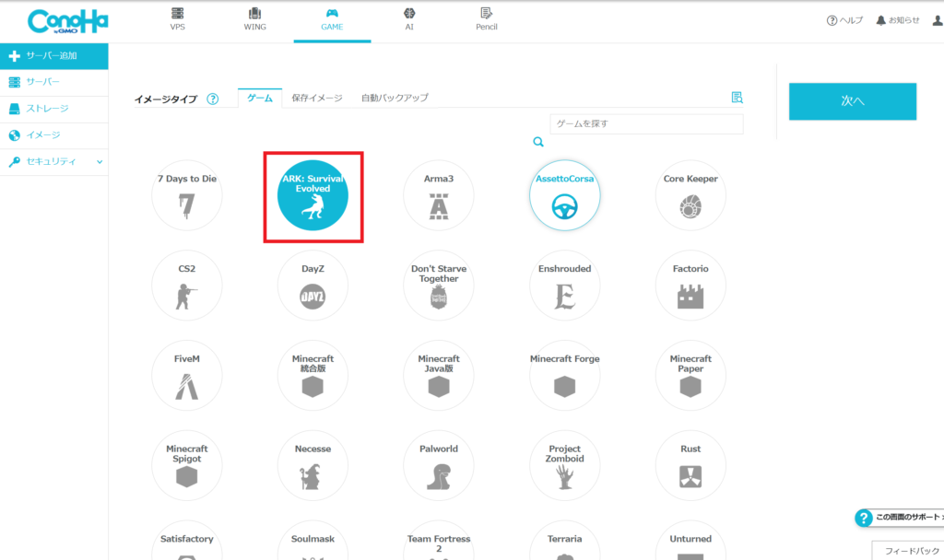Switch to the 保存イメージ tab
This screenshot has width=944, height=560.
tap(316, 98)
